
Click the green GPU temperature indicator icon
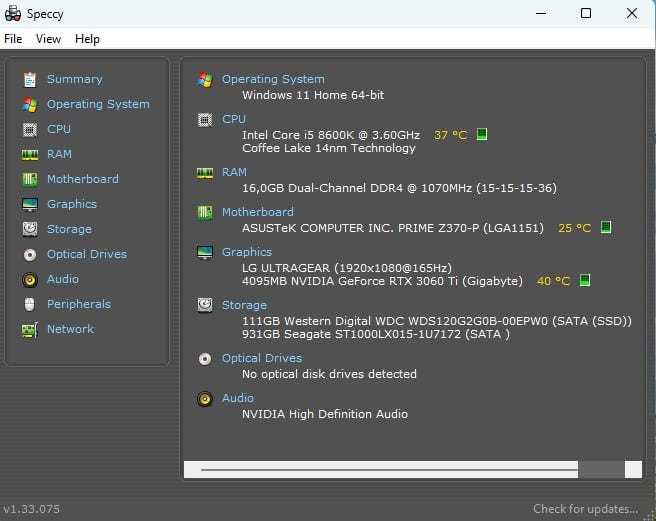point(585,280)
